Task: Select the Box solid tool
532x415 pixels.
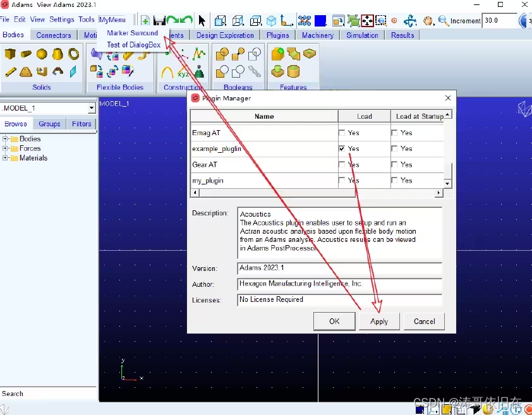Action: (10, 54)
